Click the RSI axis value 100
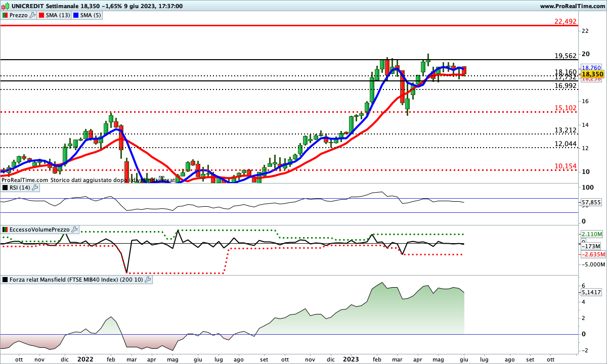 point(587,188)
